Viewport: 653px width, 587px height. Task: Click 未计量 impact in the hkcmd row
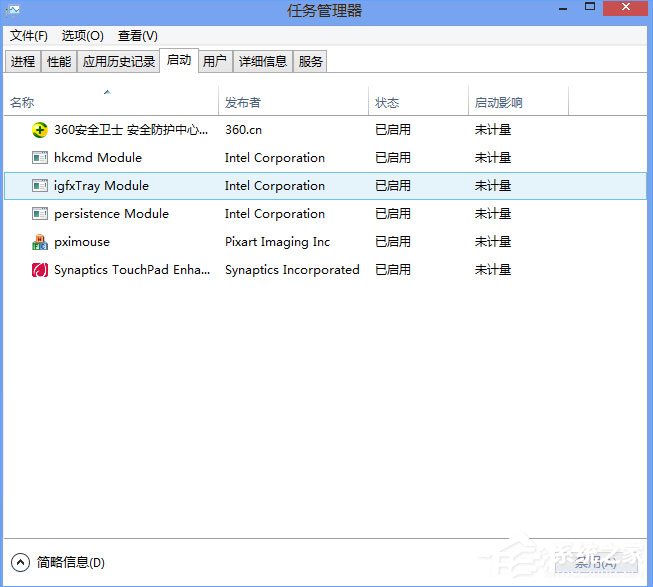coord(493,158)
